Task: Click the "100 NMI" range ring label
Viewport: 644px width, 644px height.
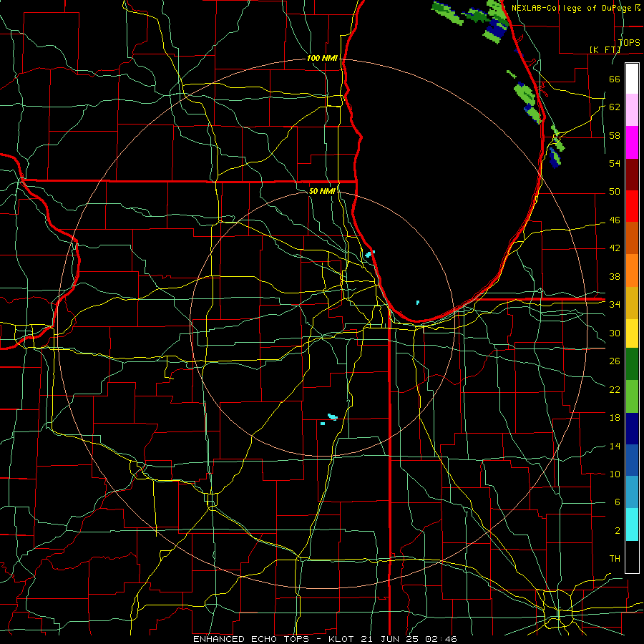Action: [322, 59]
